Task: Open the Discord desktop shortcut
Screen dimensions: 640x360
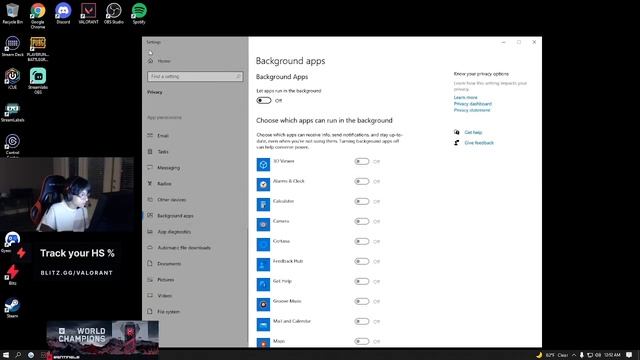Action: coord(63,13)
